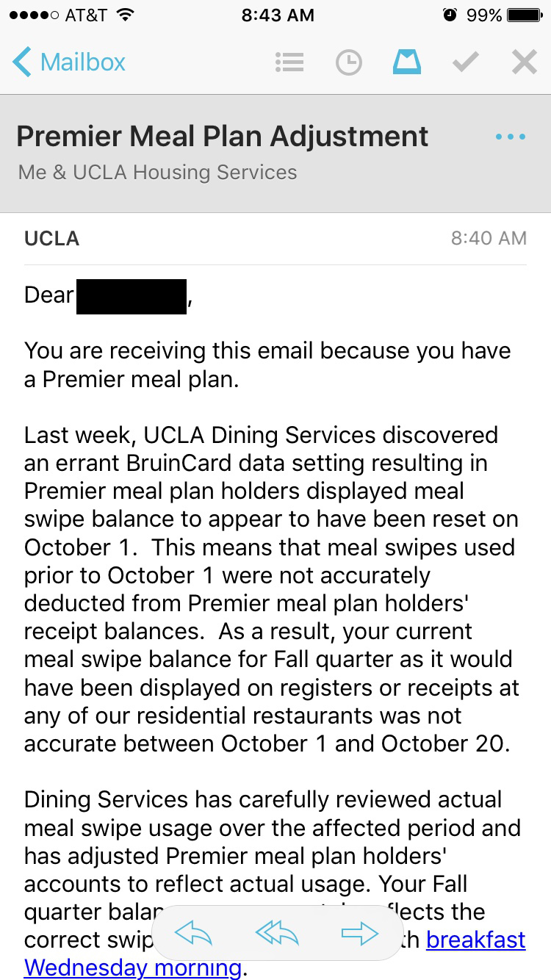
Task: Tap the 8:43 AM status bar clock
Action: pos(277,15)
